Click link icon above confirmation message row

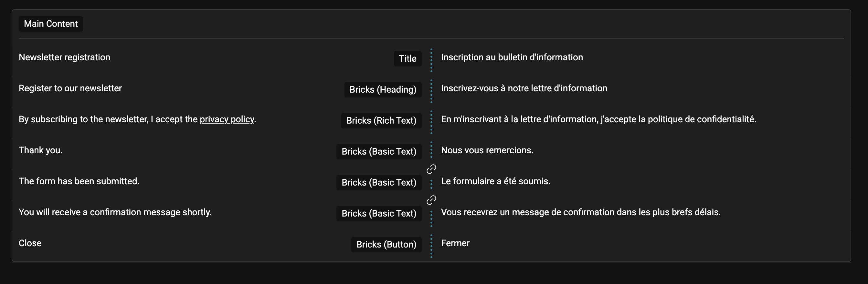(431, 200)
